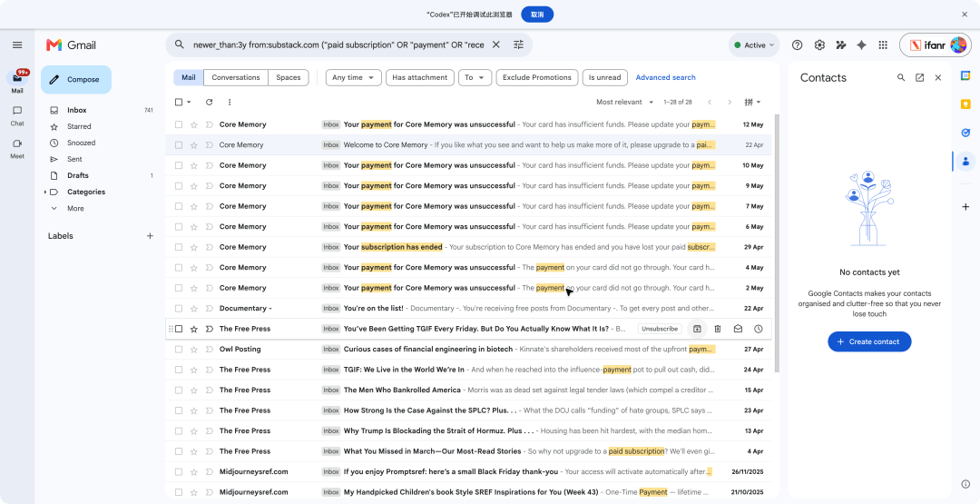Image resolution: width=980 pixels, height=504 pixels.
Task: Open the ifanr account avatar
Action: pyautogui.click(x=958, y=45)
